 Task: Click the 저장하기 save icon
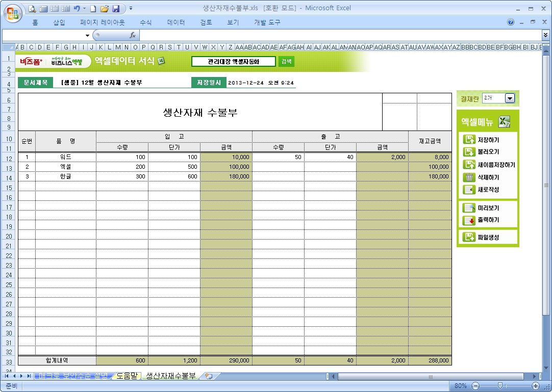coord(469,140)
